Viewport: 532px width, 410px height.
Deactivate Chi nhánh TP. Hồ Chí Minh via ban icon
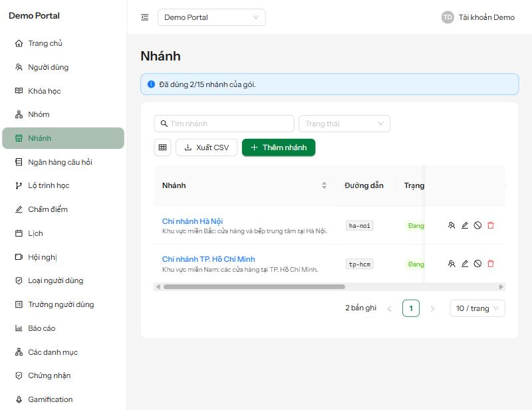pyautogui.click(x=477, y=264)
